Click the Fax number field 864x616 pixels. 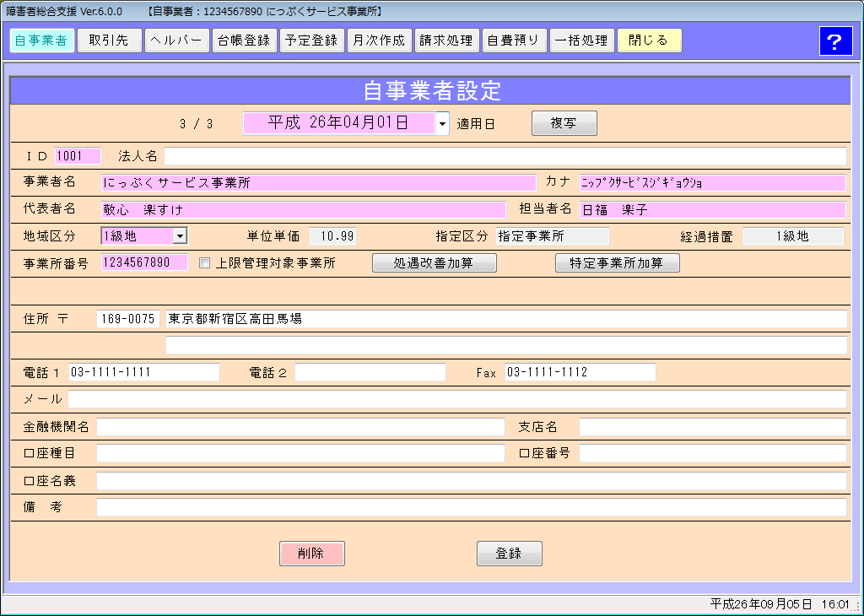click(x=580, y=372)
